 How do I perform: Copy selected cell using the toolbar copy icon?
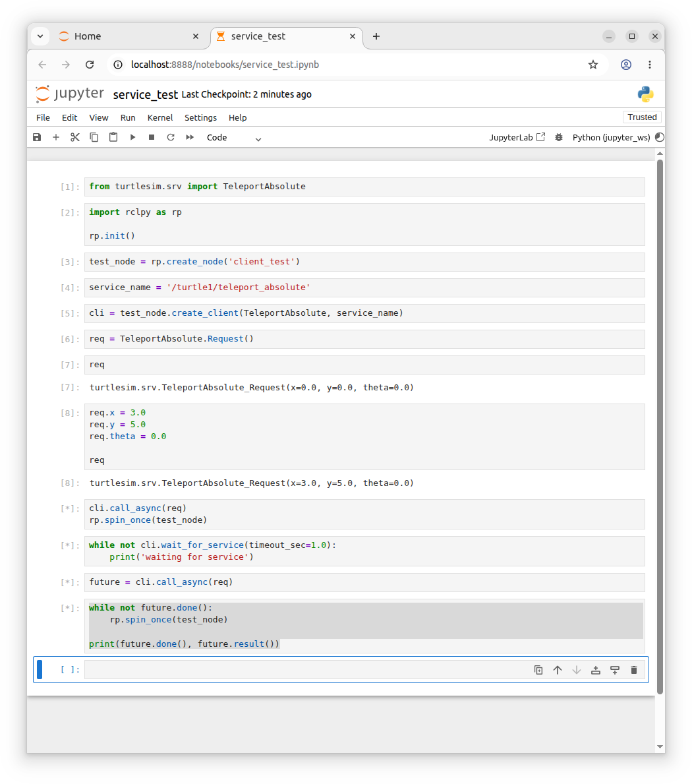click(94, 138)
